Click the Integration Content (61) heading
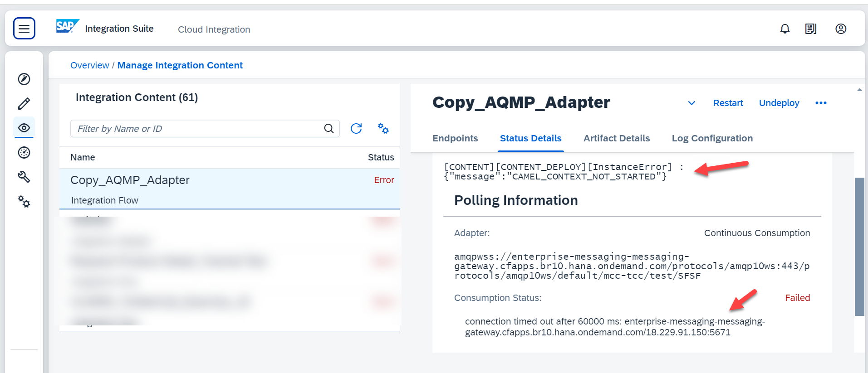Screen dimensions: 868x373 click(137, 97)
